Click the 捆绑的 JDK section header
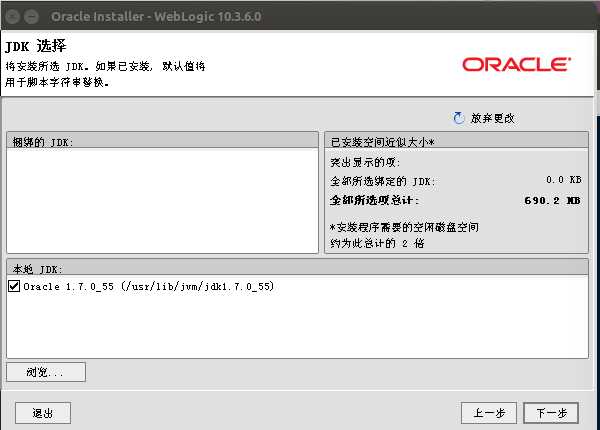The image size is (600, 430). (162, 140)
